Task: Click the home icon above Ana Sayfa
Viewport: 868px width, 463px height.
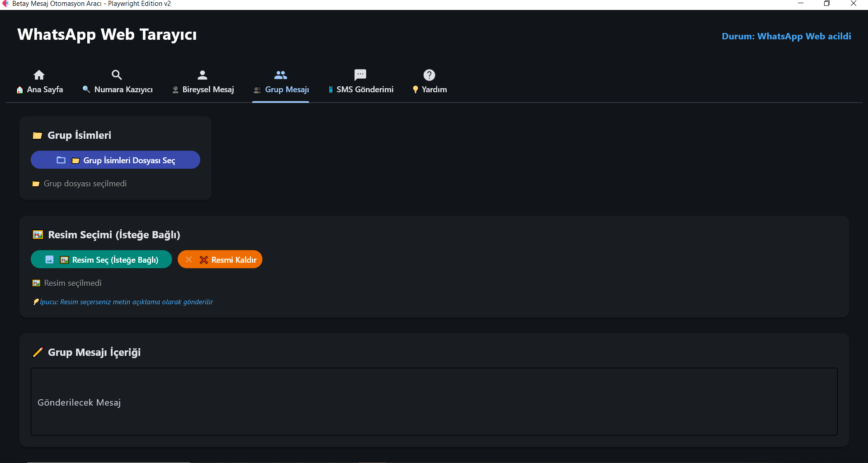Action: [39, 75]
